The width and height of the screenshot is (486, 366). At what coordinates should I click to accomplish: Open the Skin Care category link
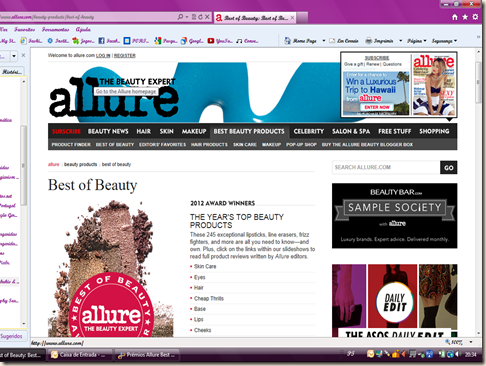point(205,266)
